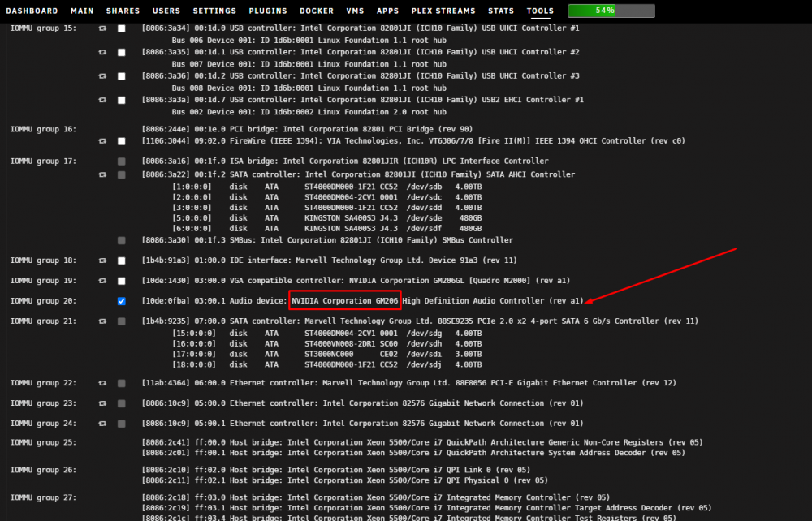
Task: Click reset icon for Intel 82576 Ethernet 05:00.0
Action: (102, 403)
